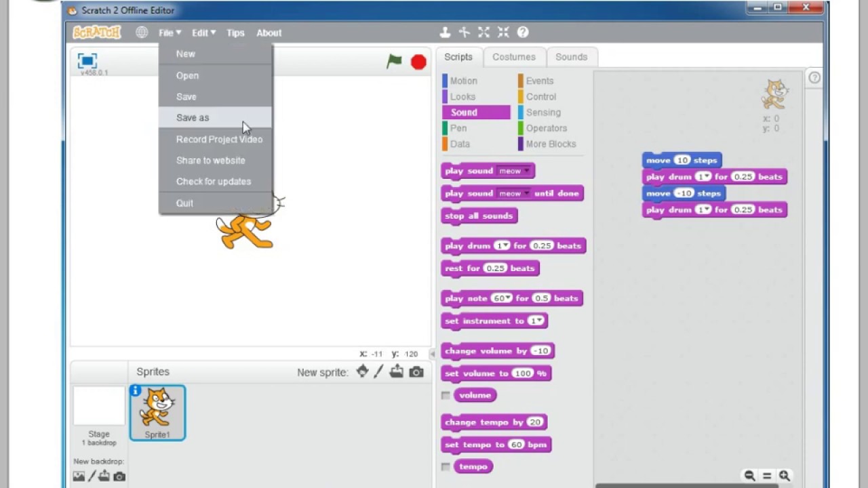Switch to the Scripts tab
The image size is (868, 488).
(x=458, y=57)
